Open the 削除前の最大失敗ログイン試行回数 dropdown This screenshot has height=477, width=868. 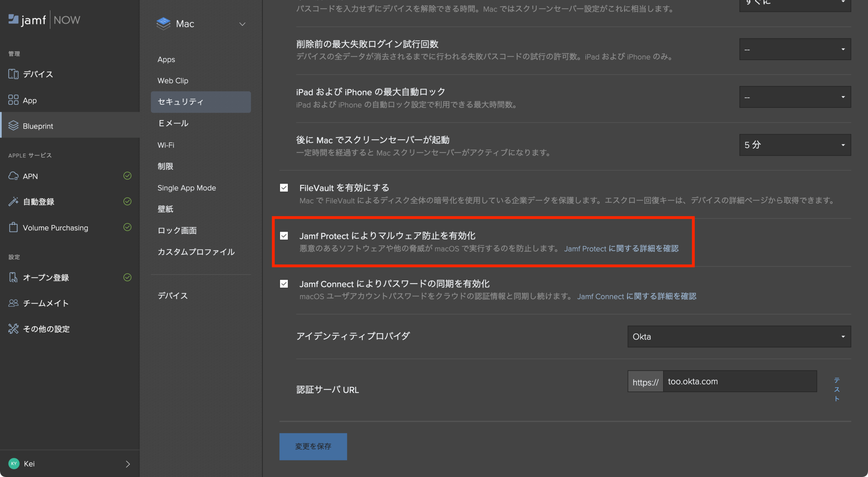coord(795,49)
